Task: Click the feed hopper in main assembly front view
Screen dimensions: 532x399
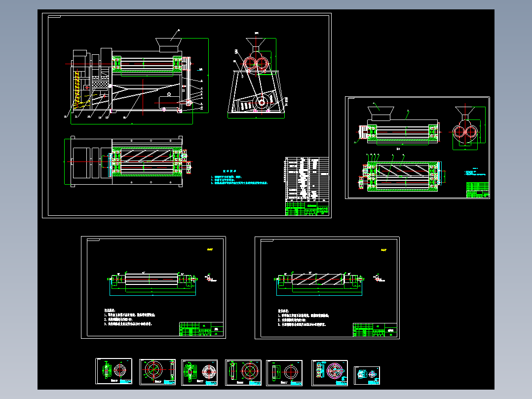Action: coord(169,45)
